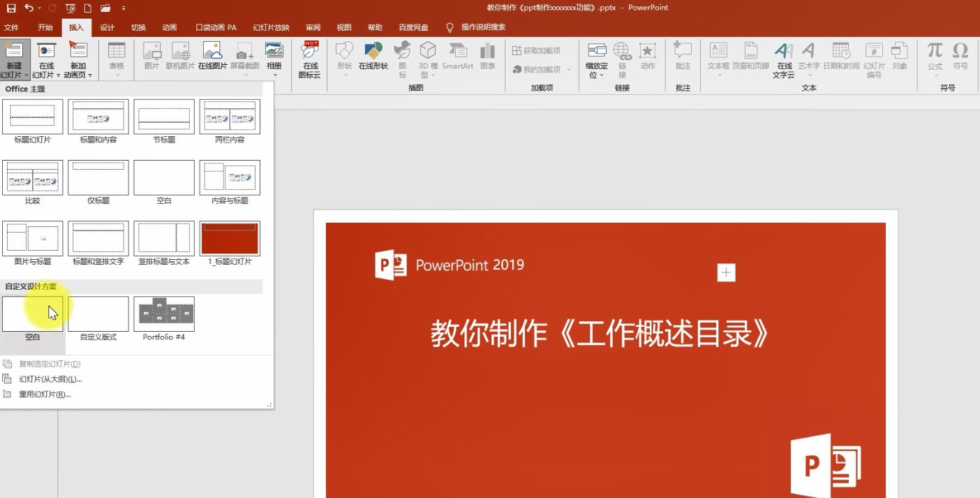Start slideshow from beginning icon
This screenshot has height=498, width=980.
(x=70, y=8)
